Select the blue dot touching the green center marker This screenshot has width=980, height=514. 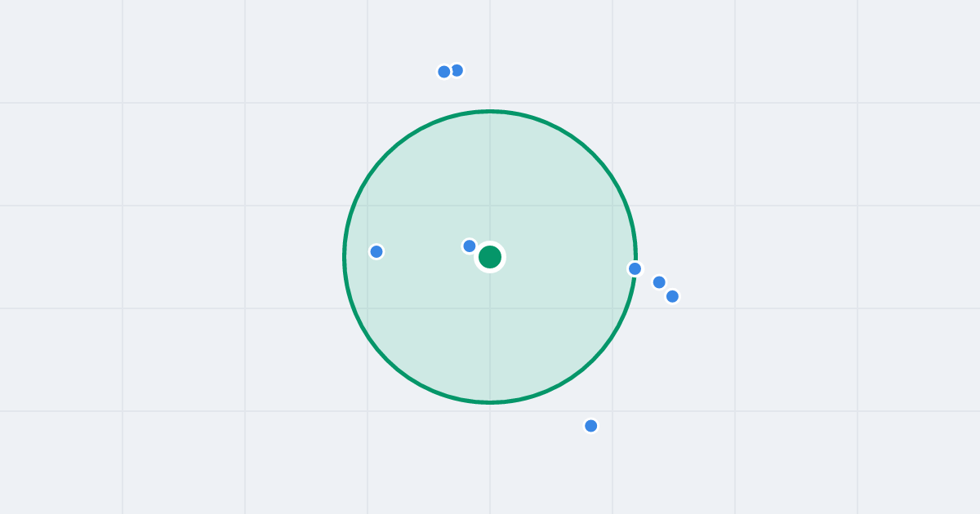click(x=470, y=246)
